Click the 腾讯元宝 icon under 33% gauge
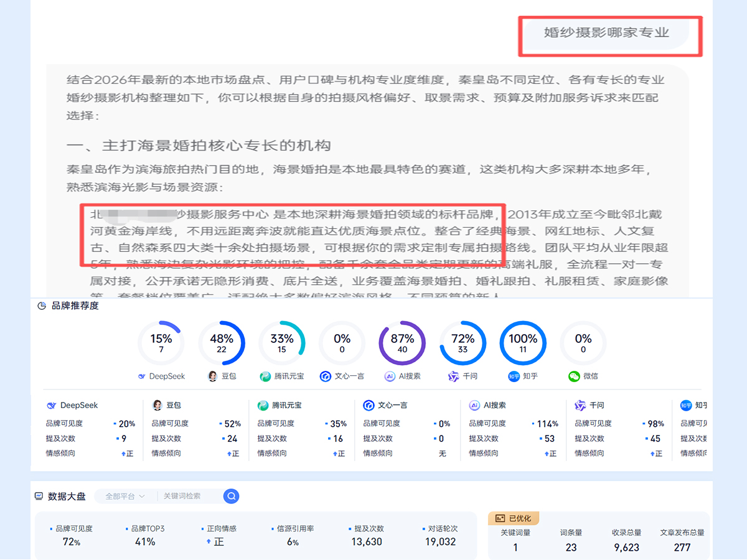Image resolution: width=747 pixels, height=560 pixels. tap(265, 376)
